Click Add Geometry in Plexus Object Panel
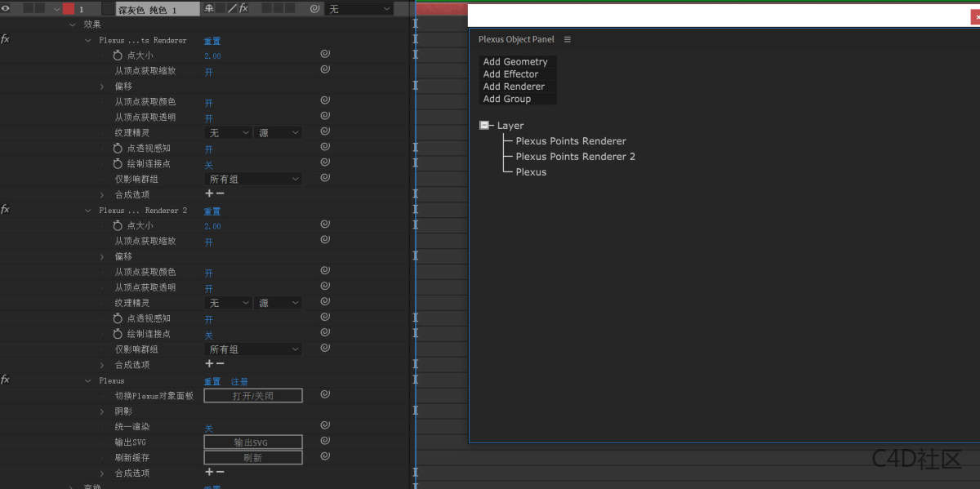 pyautogui.click(x=515, y=62)
